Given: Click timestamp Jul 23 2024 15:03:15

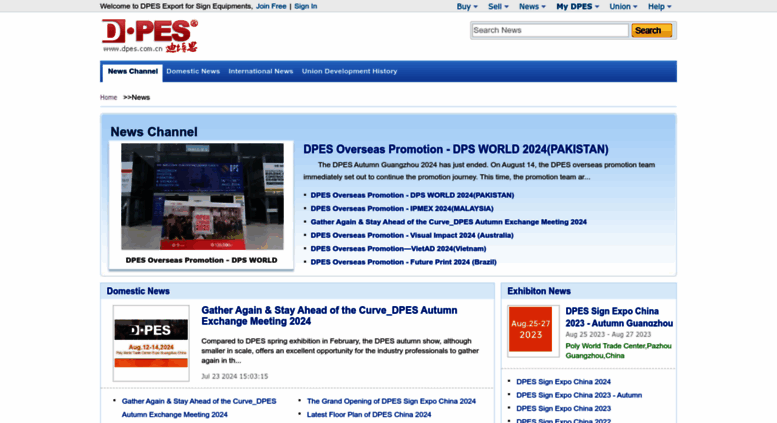Looking at the screenshot, I should tap(234, 376).
